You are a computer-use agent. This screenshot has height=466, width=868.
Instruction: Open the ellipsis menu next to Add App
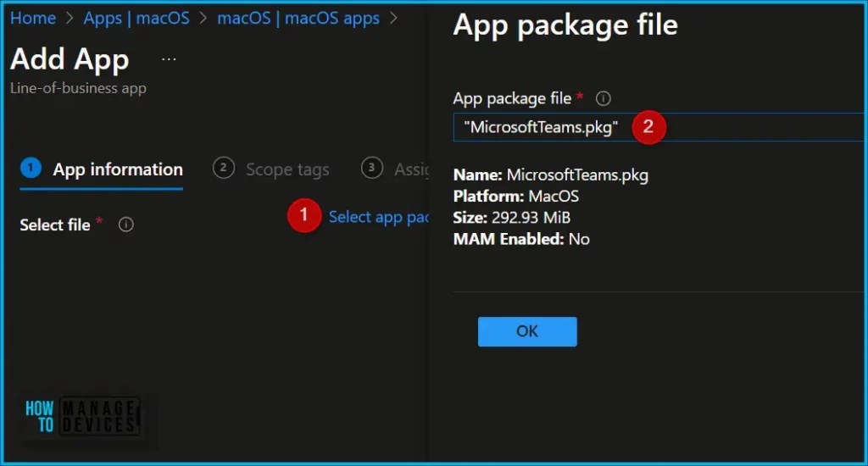tap(169, 59)
